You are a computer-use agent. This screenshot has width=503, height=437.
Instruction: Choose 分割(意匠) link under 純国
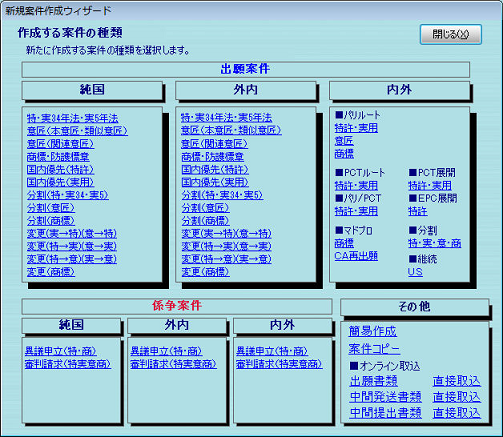point(51,208)
